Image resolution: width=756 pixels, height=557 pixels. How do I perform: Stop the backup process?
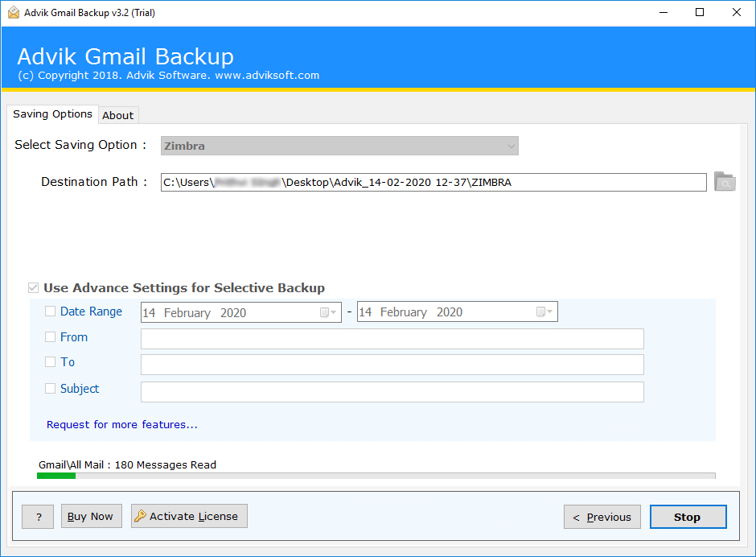688,517
